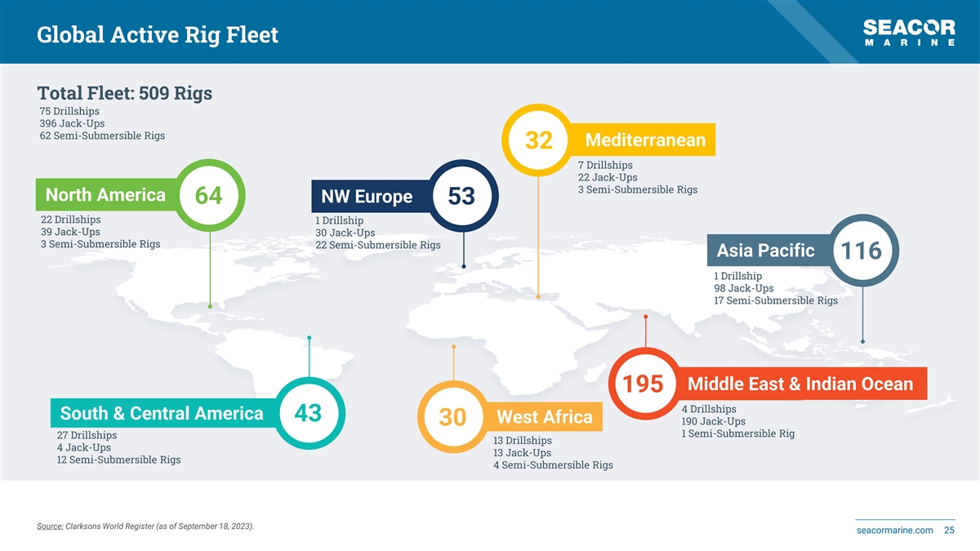Click the 116 Asia Pacific circle
This screenshot has height=551, width=980.
pos(862,251)
